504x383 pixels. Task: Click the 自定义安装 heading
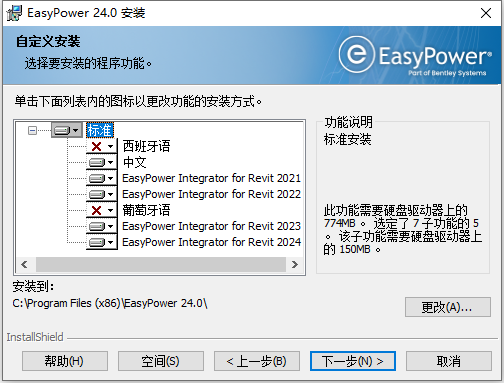[48, 41]
